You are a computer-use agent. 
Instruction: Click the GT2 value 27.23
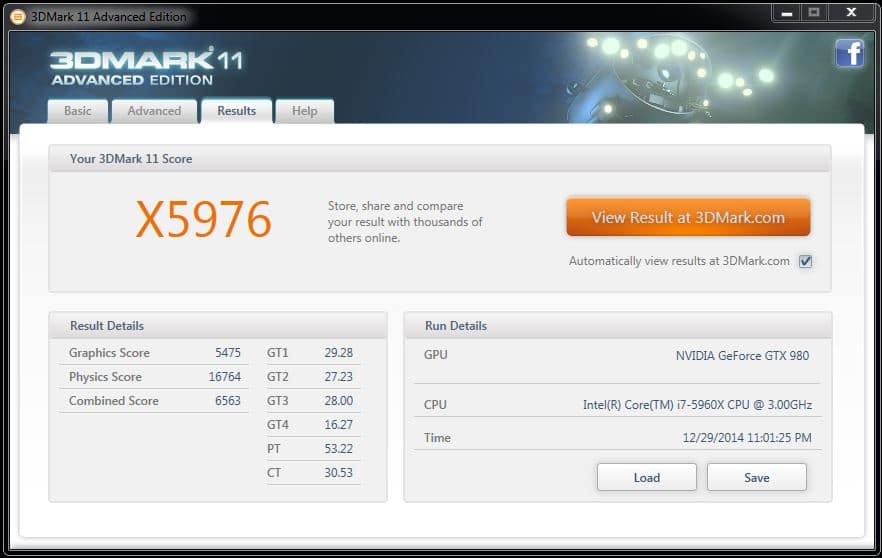(339, 377)
